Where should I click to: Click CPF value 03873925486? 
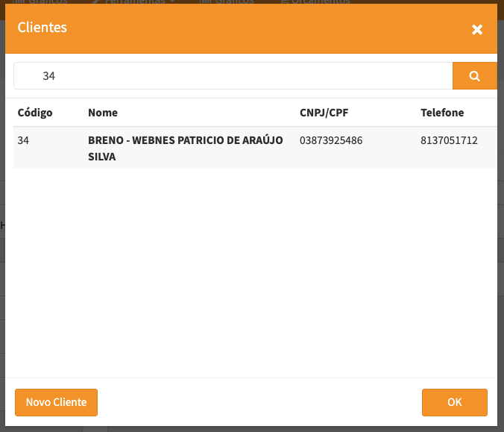pyautogui.click(x=331, y=140)
